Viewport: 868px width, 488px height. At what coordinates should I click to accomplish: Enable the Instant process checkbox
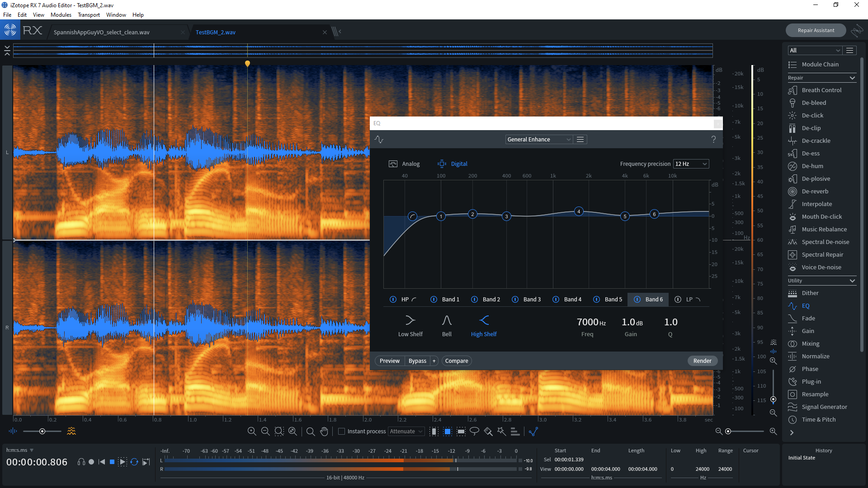(342, 432)
